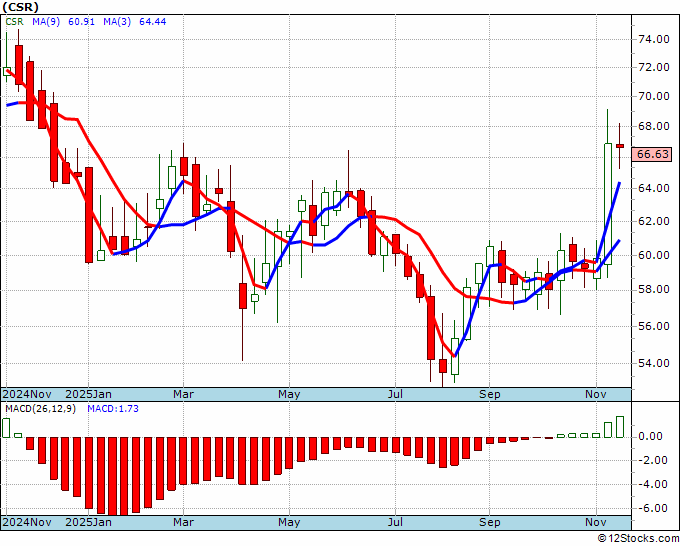
Task: Click Sep on MACD time axis
Action: pyautogui.click(x=490, y=522)
